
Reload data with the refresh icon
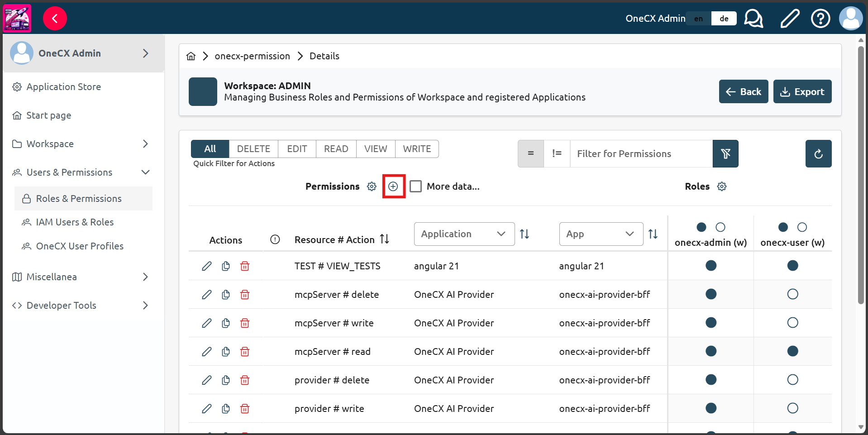tap(818, 154)
